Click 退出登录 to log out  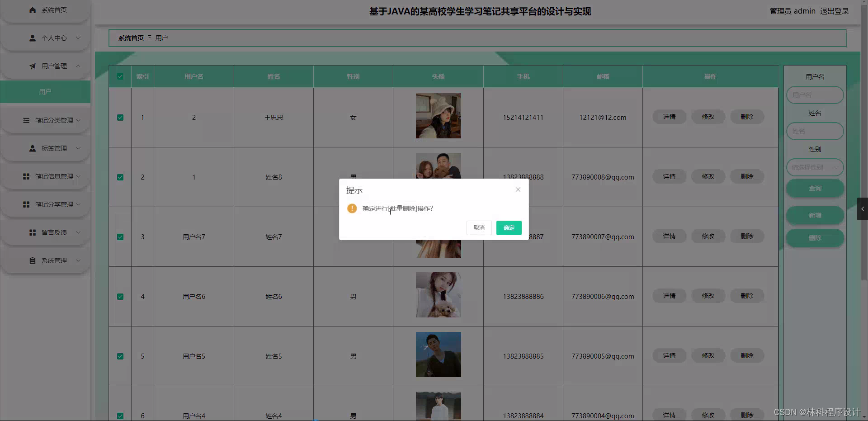(835, 11)
